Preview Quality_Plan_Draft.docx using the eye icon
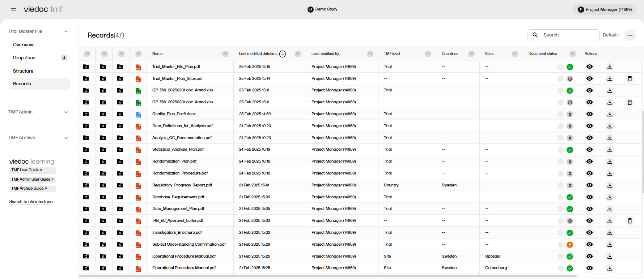 point(589,114)
